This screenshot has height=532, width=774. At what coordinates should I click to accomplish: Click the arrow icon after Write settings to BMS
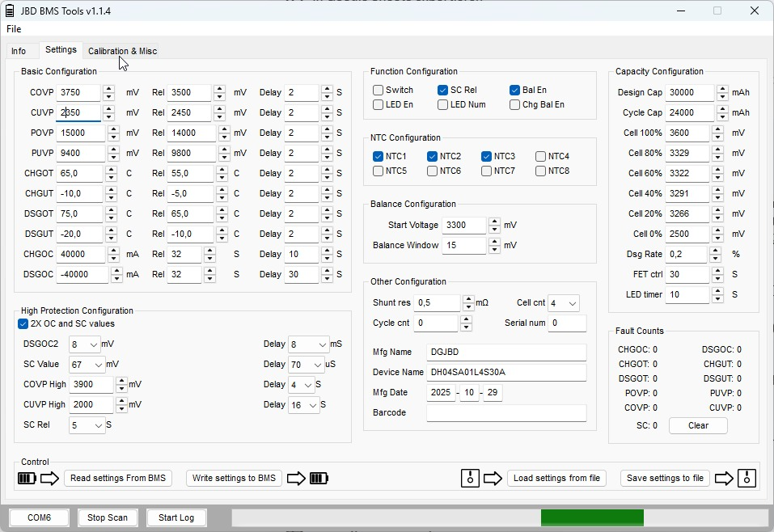[x=296, y=479]
